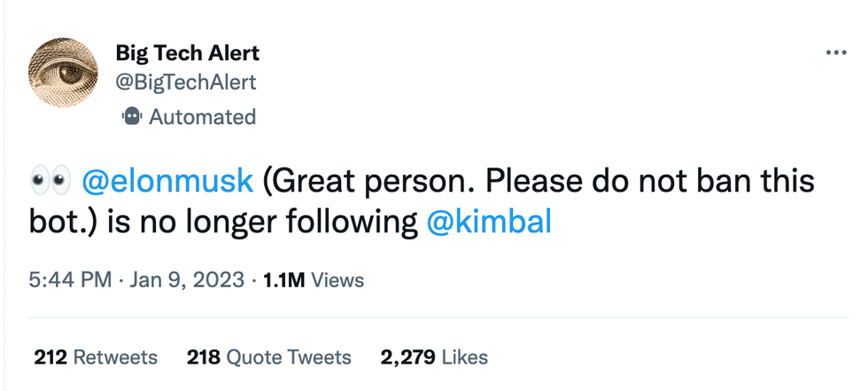Screen dimensions: 868x391
Task: Click the text "is no longer following"
Action: click(261, 222)
